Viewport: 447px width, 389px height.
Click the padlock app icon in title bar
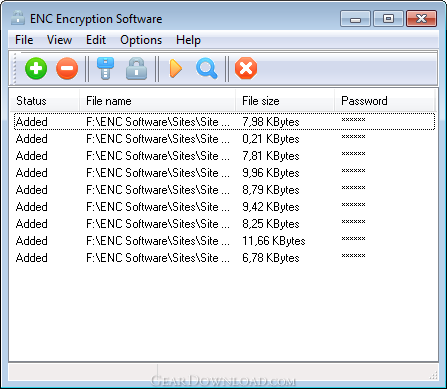click(x=18, y=18)
